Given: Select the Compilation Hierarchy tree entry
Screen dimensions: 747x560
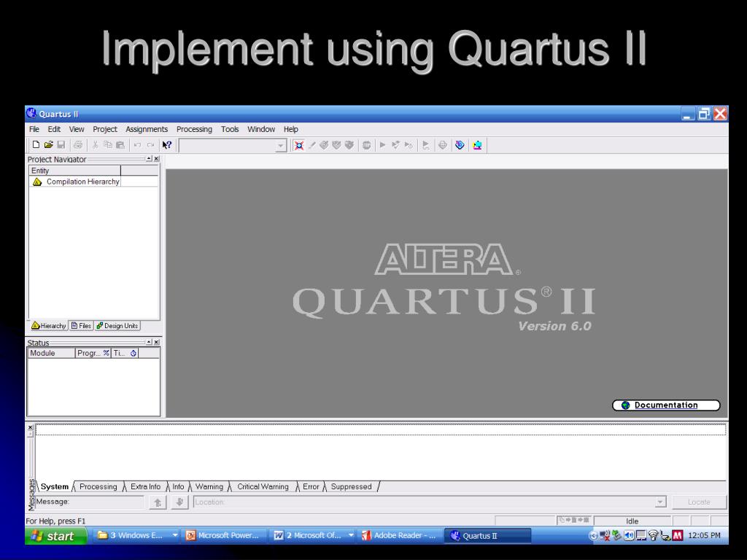Looking at the screenshot, I should 76,182.
